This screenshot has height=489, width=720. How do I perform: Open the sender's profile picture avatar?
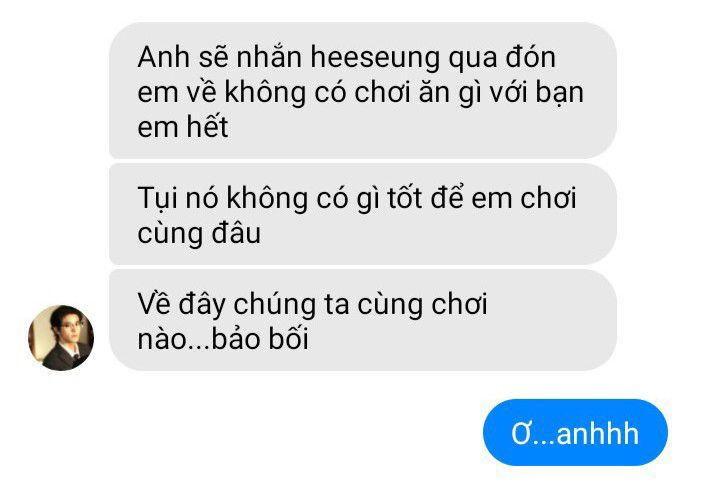click(61, 337)
